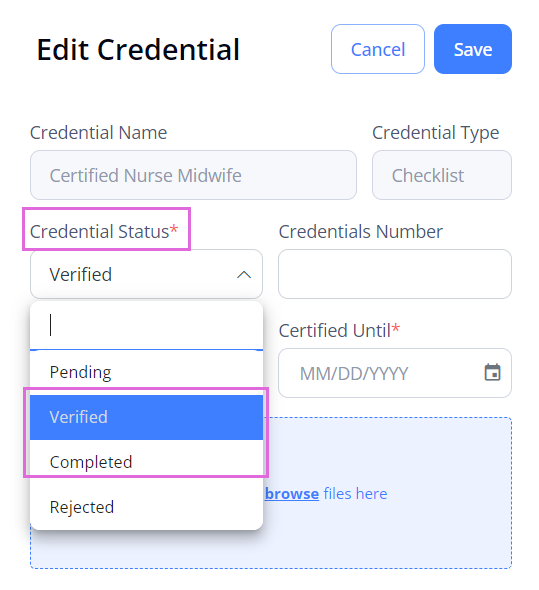Click the Certified Until label
The height and width of the screenshot is (590, 539).
[339, 330]
